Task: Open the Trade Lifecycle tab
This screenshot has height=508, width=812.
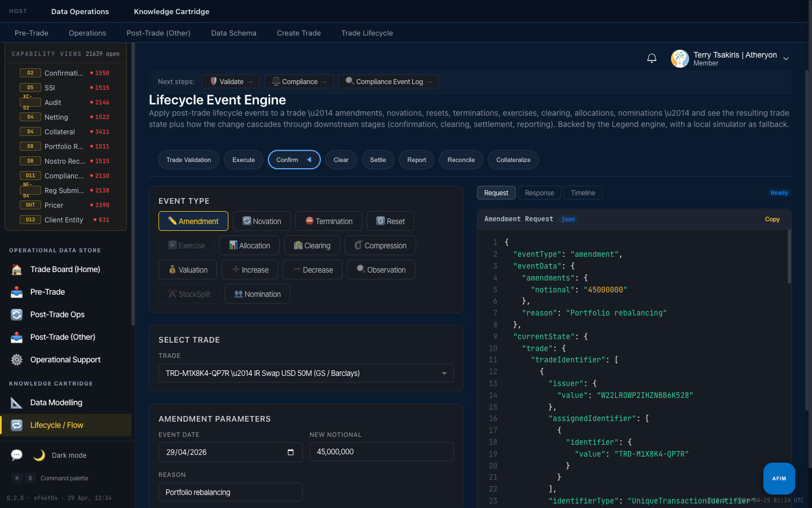Action: [x=367, y=33]
